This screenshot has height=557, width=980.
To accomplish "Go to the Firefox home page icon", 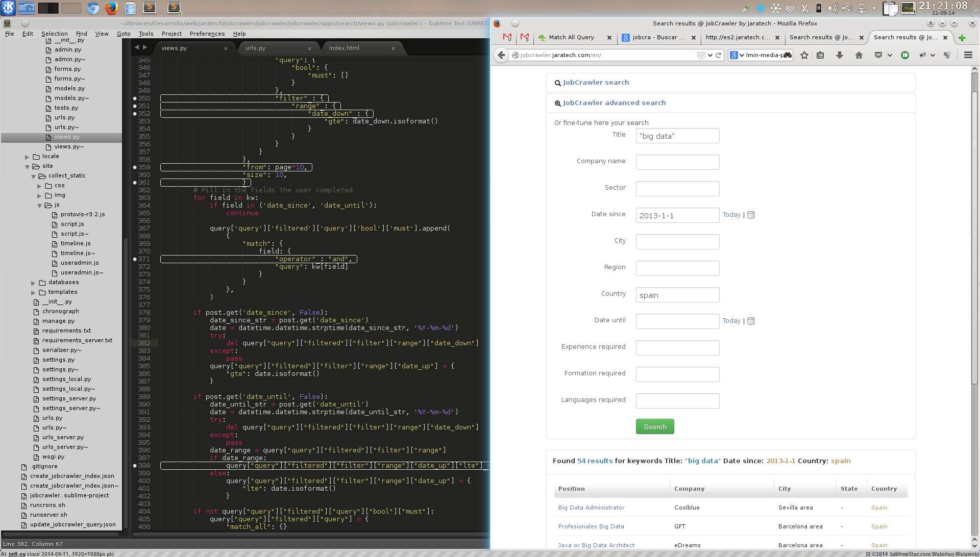I will pos(859,55).
